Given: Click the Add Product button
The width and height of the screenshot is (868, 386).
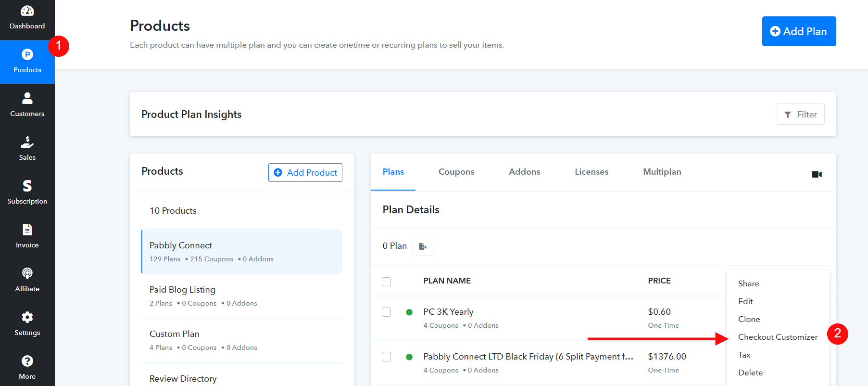Looking at the screenshot, I should click(305, 173).
